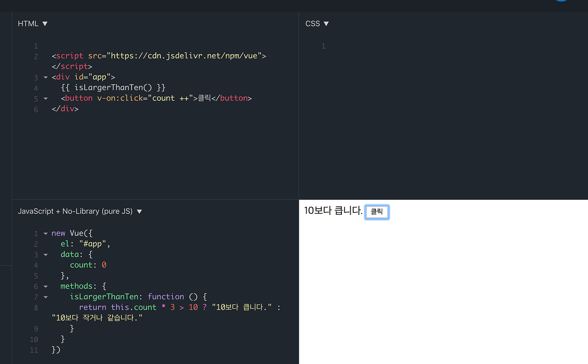Viewport: 588px width, 364px height.
Task: Collapse the div id="app" fold arrow
Action: point(46,77)
